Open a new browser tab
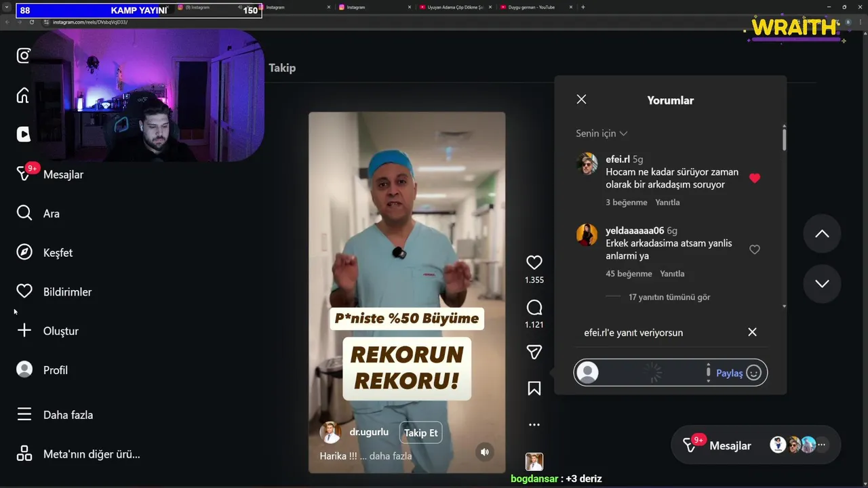This screenshot has height=488, width=868. click(x=583, y=7)
